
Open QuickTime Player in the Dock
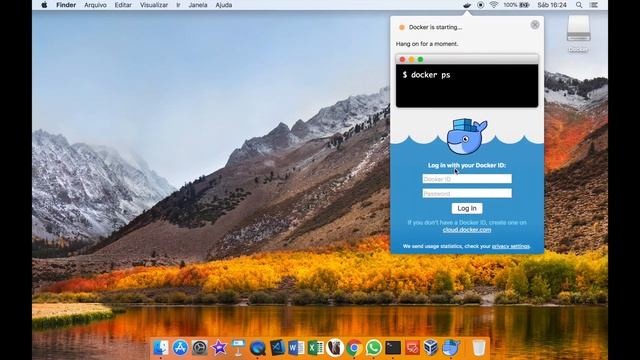coord(258,348)
